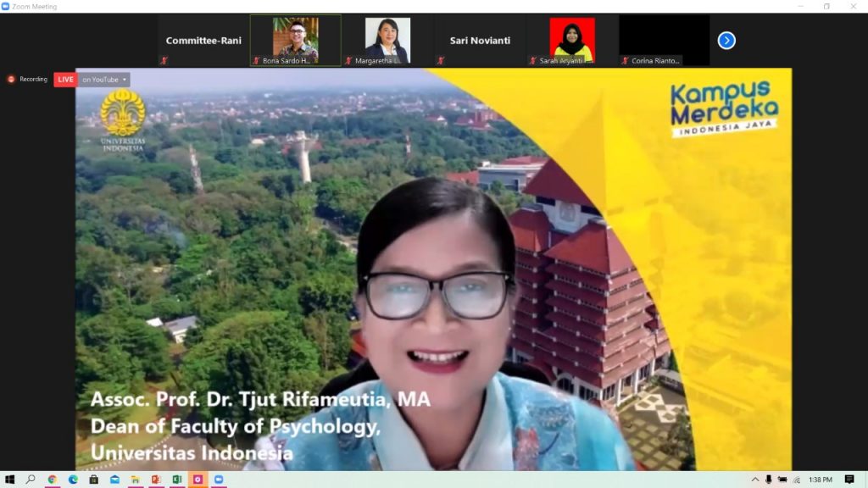Image resolution: width=868 pixels, height=488 pixels.
Task: Open Microsoft Edge from the taskbar
Action: (x=73, y=480)
